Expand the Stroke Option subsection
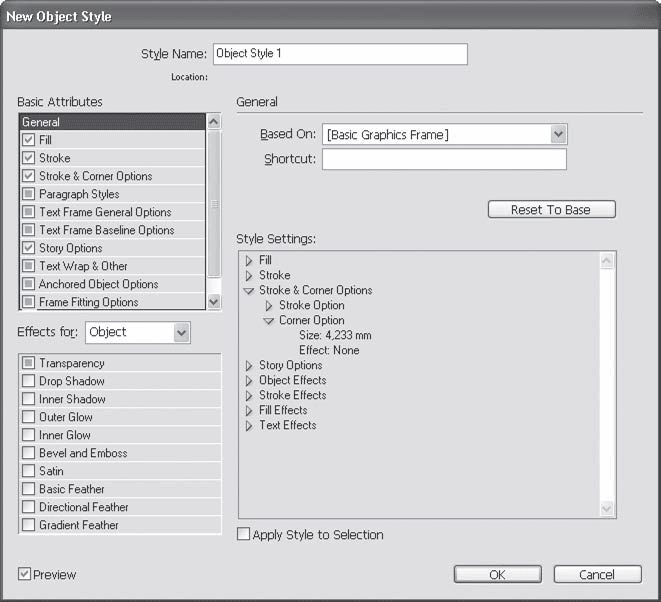Image resolution: width=661 pixels, height=602 pixels. click(x=268, y=305)
